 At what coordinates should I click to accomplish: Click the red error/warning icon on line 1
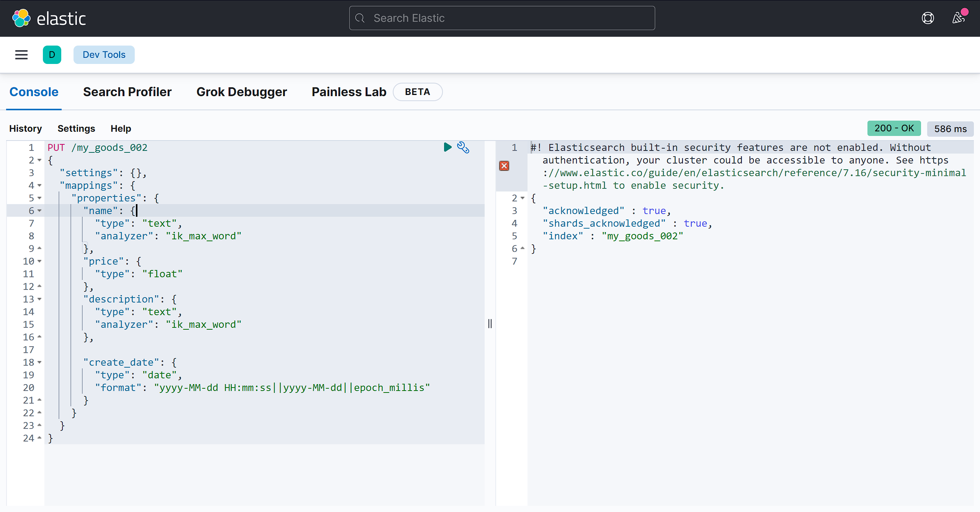(504, 166)
